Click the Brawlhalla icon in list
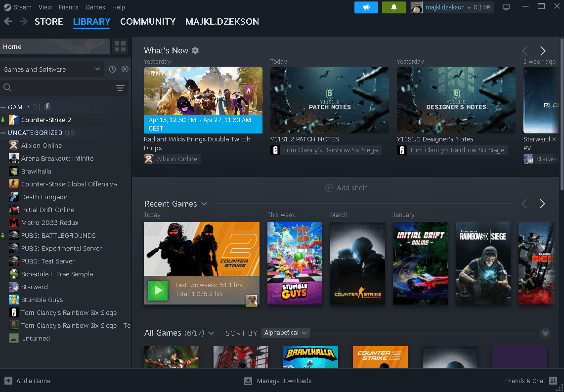Viewport: 564px width, 392px height. coord(14,171)
